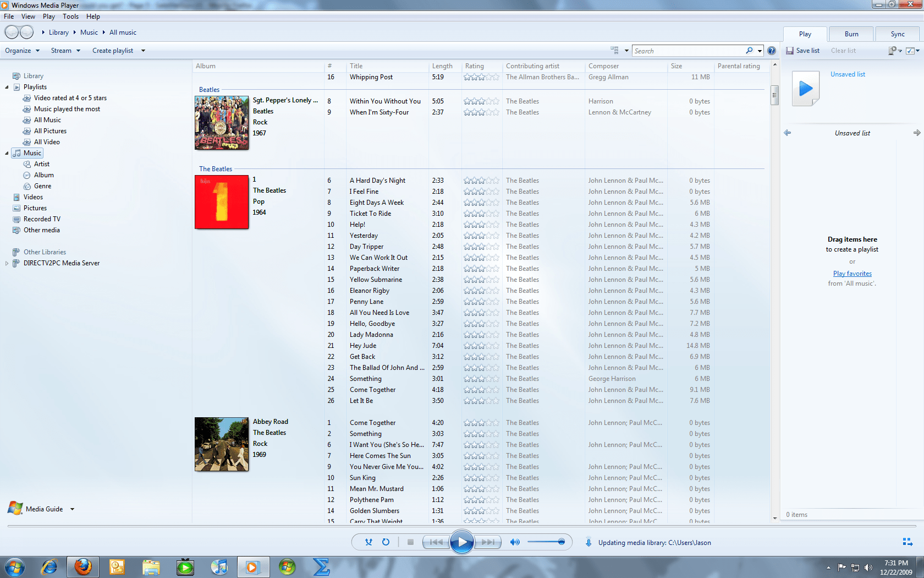Open the Help menu
Viewport: 924px width, 578px height.
pyautogui.click(x=93, y=17)
